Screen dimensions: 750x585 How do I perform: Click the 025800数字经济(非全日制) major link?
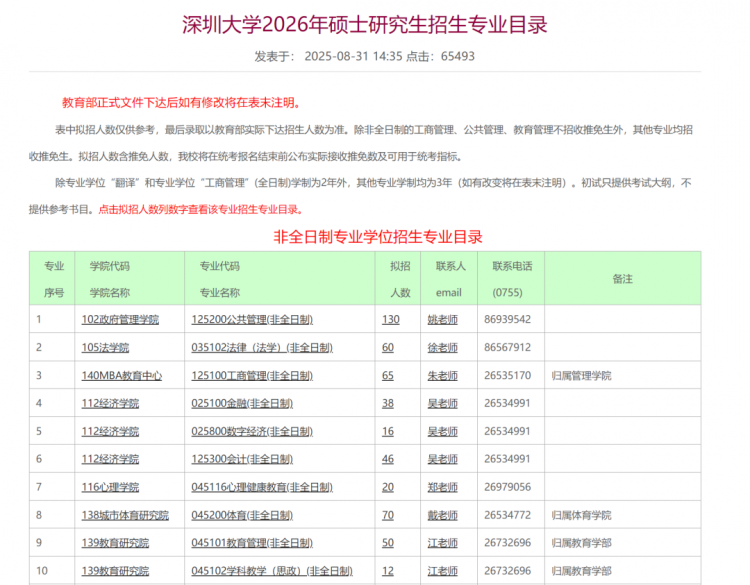point(246,432)
